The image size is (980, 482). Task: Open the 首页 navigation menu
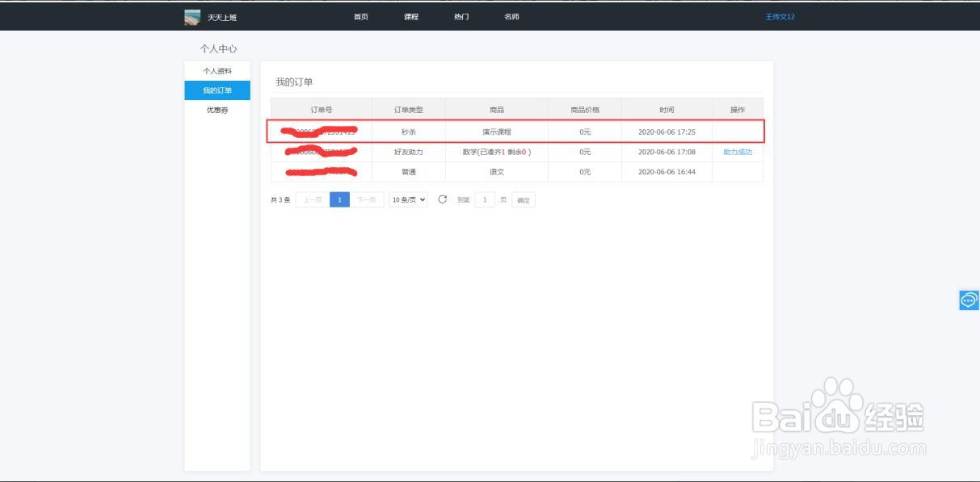point(360,16)
